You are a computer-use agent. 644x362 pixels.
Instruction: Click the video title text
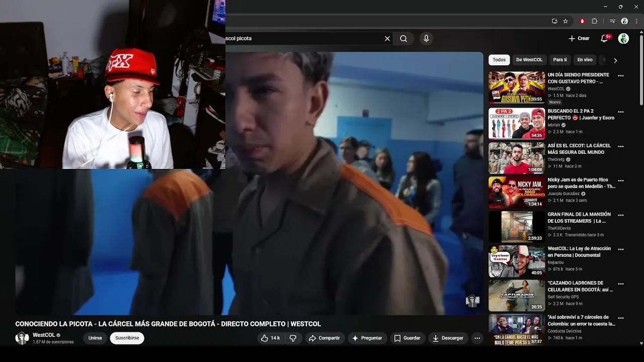pyautogui.click(x=168, y=324)
